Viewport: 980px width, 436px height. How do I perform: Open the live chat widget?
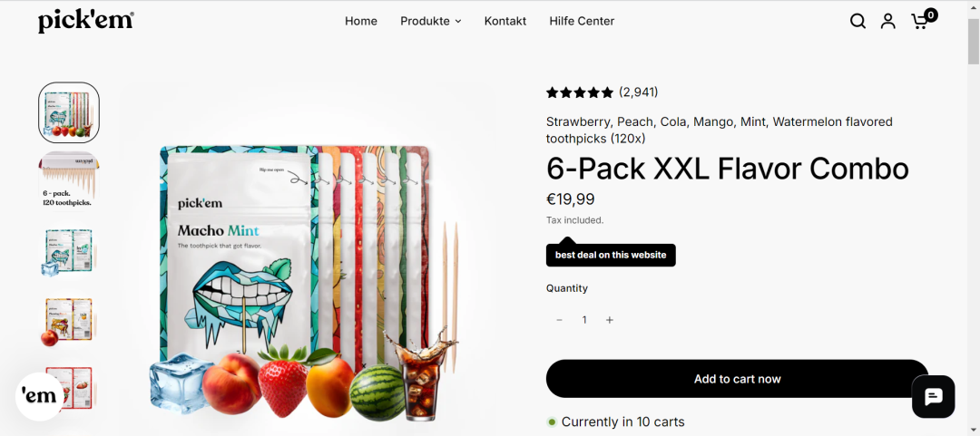(x=933, y=396)
